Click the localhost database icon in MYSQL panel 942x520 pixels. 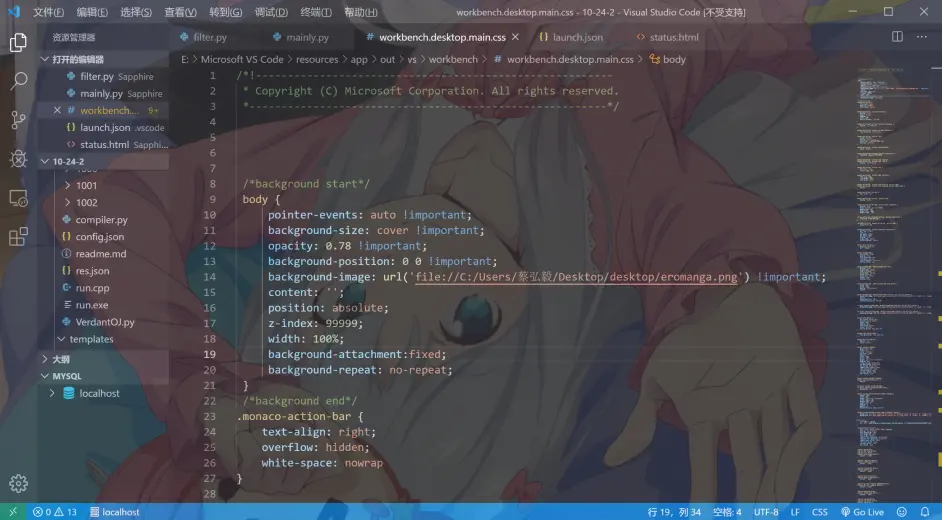click(x=69, y=393)
